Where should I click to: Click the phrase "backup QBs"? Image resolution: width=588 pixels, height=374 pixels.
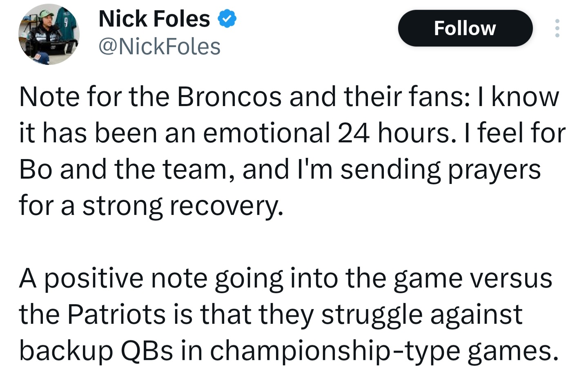point(96,350)
